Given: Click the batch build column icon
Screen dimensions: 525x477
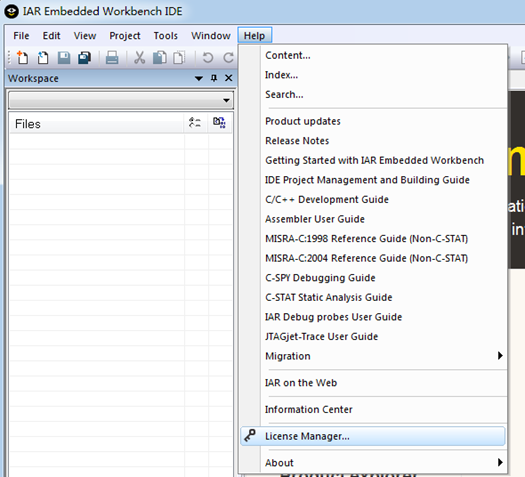Looking at the screenshot, I should [x=219, y=123].
